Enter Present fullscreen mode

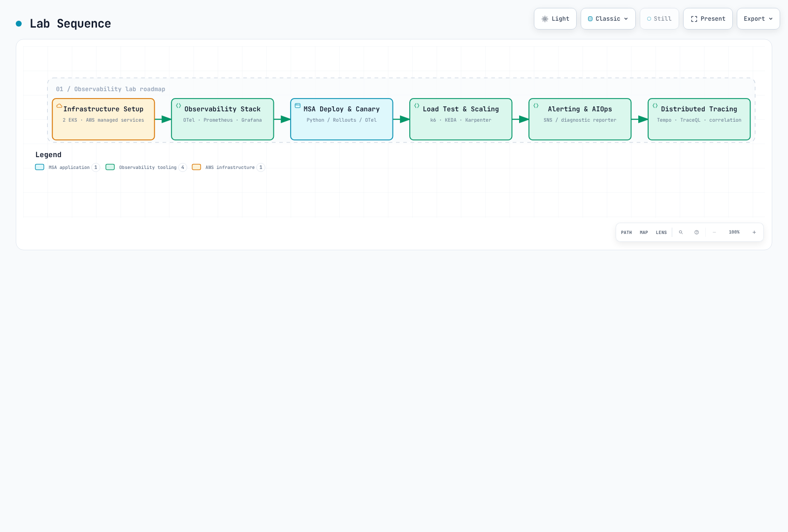click(708, 19)
